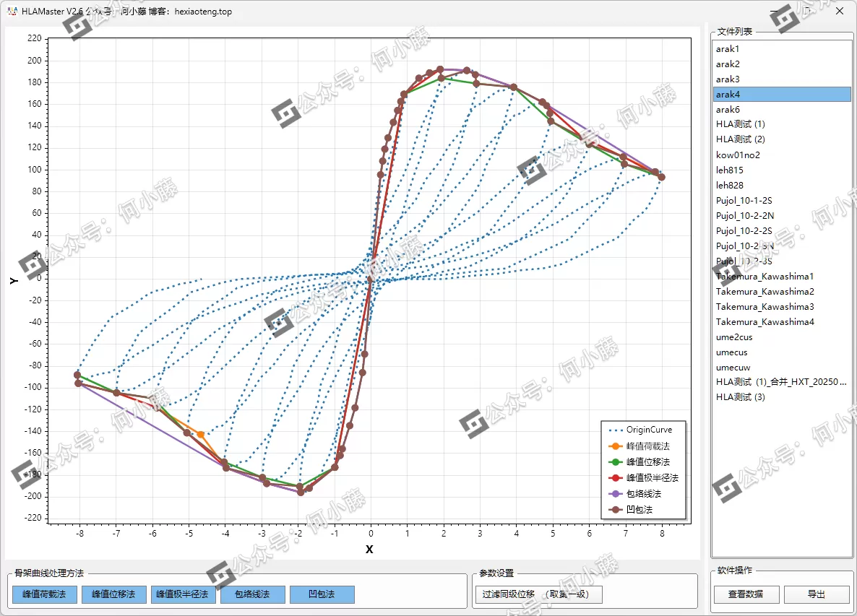Open 查看数据 to view data

[746, 594]
